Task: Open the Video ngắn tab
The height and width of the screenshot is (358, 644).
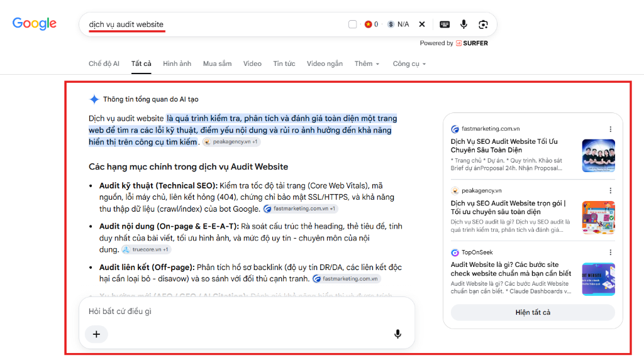Action: pos(325,63)
